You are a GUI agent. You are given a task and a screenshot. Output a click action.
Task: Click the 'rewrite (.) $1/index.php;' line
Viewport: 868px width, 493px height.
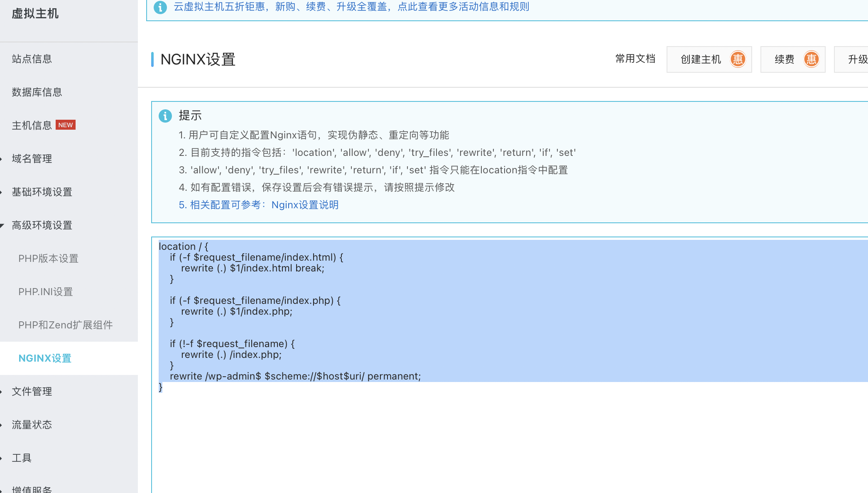(x=237, y=311)
